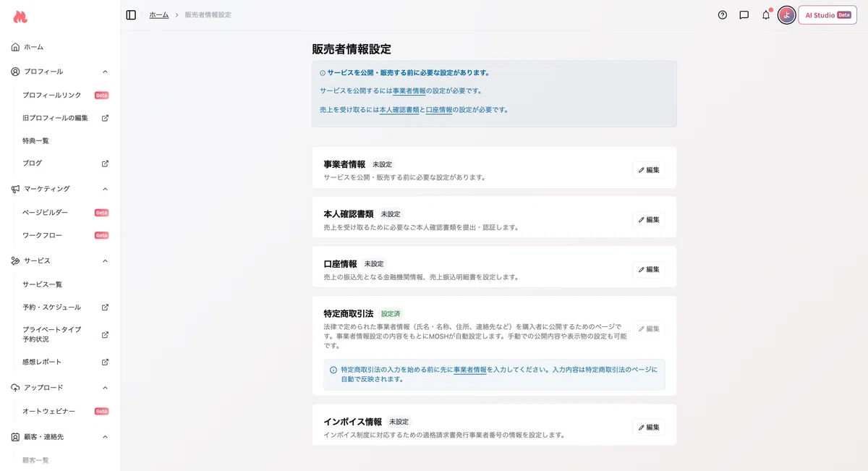This screenshot has height=471, width=868.
Task: Open the chat message icon
Action: tap(744, 14)
